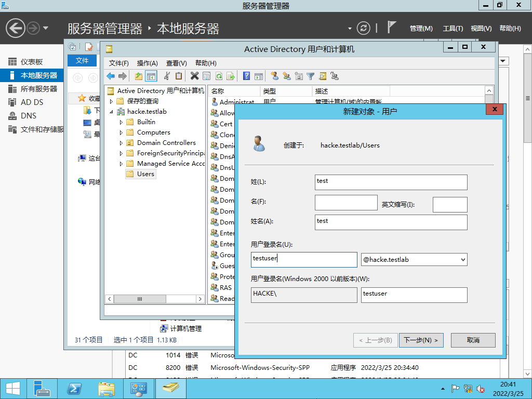Viewport: 532px width, 399px height.
Task: Click the delete X icon in toolbar
Action: tap(194, 76)
